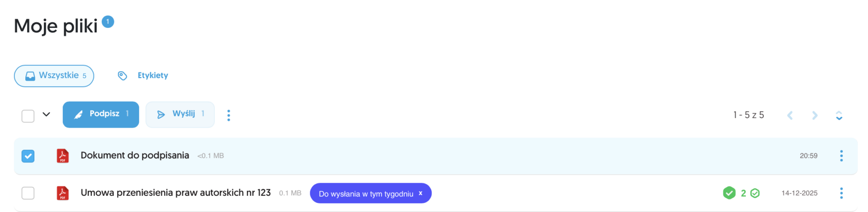Toggle the select-all checkbox in the toolbar
The width and height of the screenshot is (868, 212).
pyautogui.click(x=28, y=116)
